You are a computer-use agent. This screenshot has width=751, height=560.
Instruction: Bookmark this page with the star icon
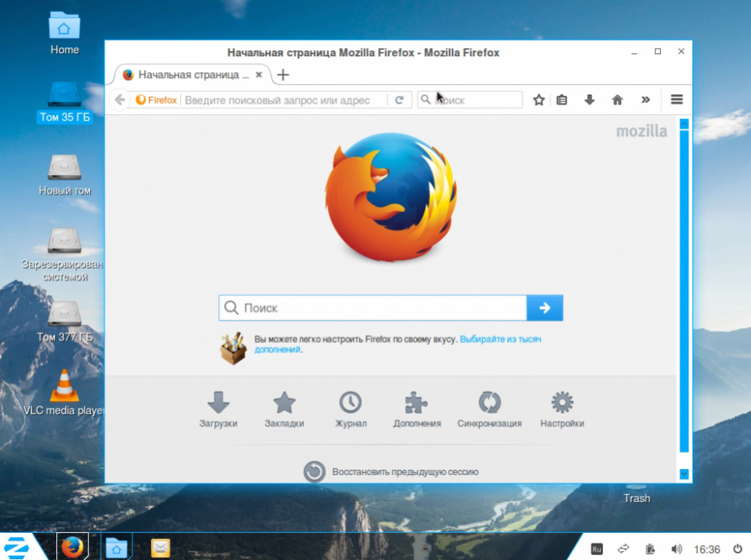pyautogui.click(x=538, y=100)
